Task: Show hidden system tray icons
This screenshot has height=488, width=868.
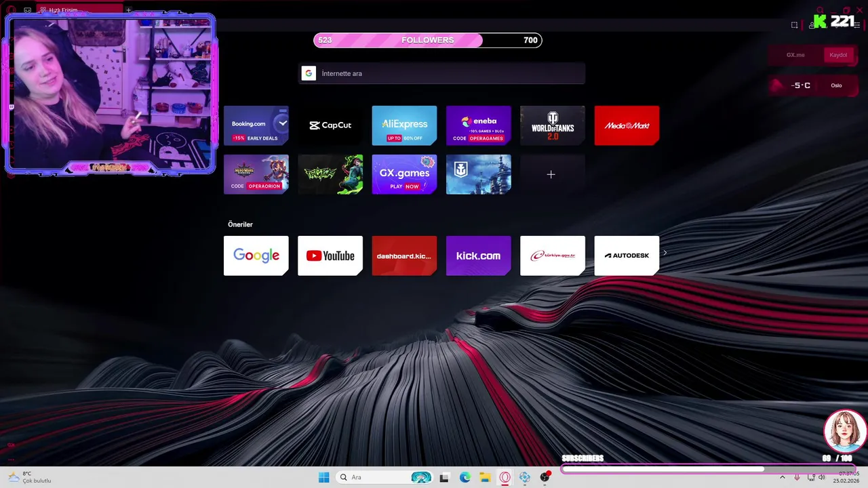Action: tap(782, 477)
